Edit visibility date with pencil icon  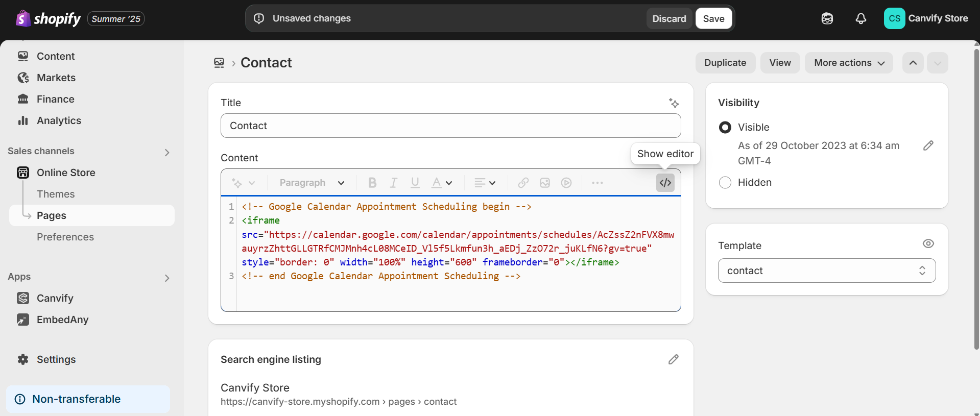point(928,146)
